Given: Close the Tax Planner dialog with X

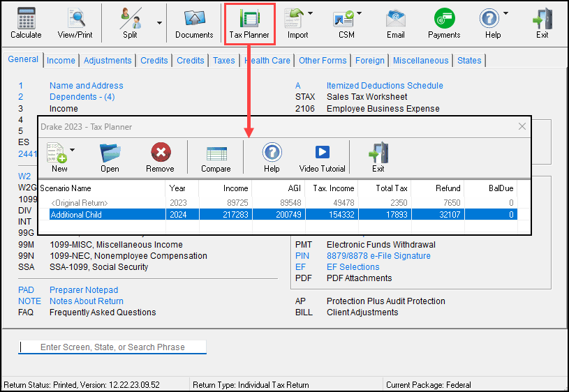Looking at the screenshot, I should [x=522, y=126].
